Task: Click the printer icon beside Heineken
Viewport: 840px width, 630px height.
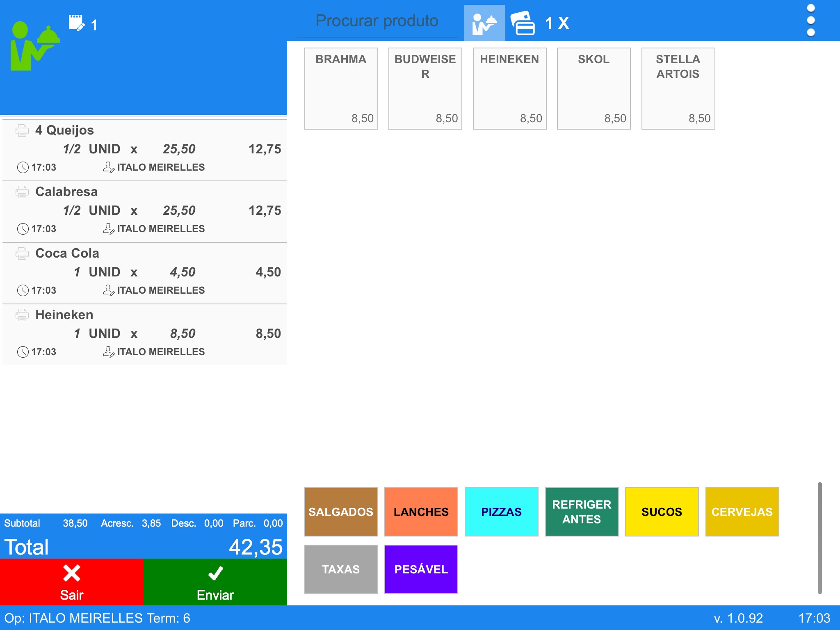Action: pos(22,315)
